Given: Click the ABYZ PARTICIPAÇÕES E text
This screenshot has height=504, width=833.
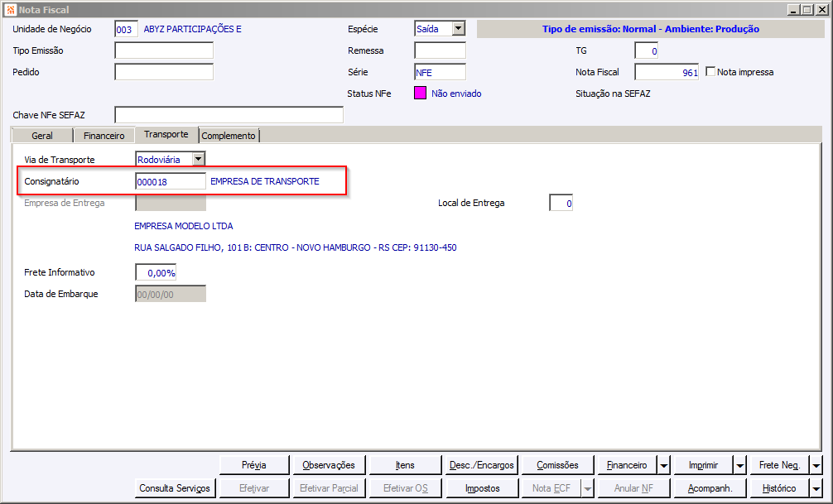Looking at the screenshot, I should (192, 29).
